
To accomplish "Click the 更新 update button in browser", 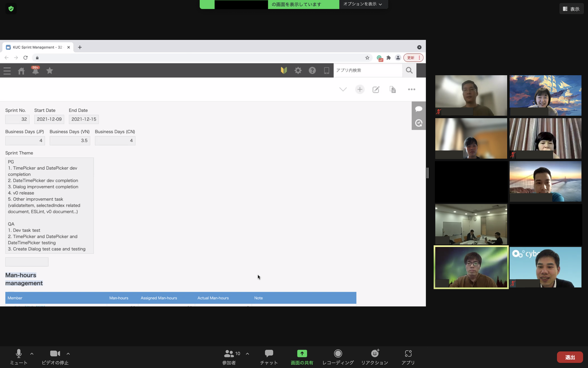I will (413, 58).
